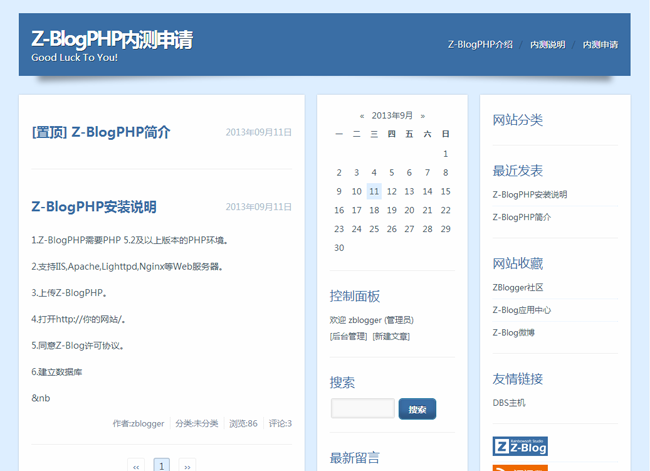Screen dimensions: 650x471
Task: Visit Z-Blog微博 bookmark link
Action: [514, 333]
